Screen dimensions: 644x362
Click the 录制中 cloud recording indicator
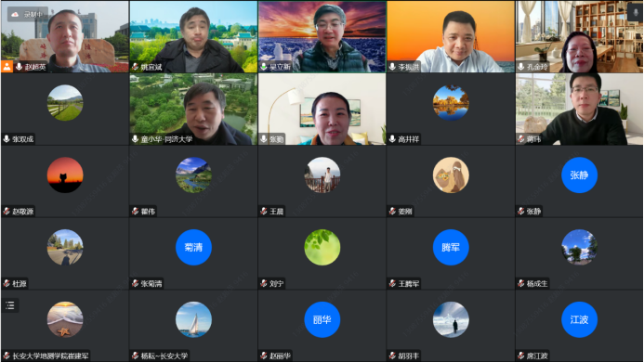(27, 14)
